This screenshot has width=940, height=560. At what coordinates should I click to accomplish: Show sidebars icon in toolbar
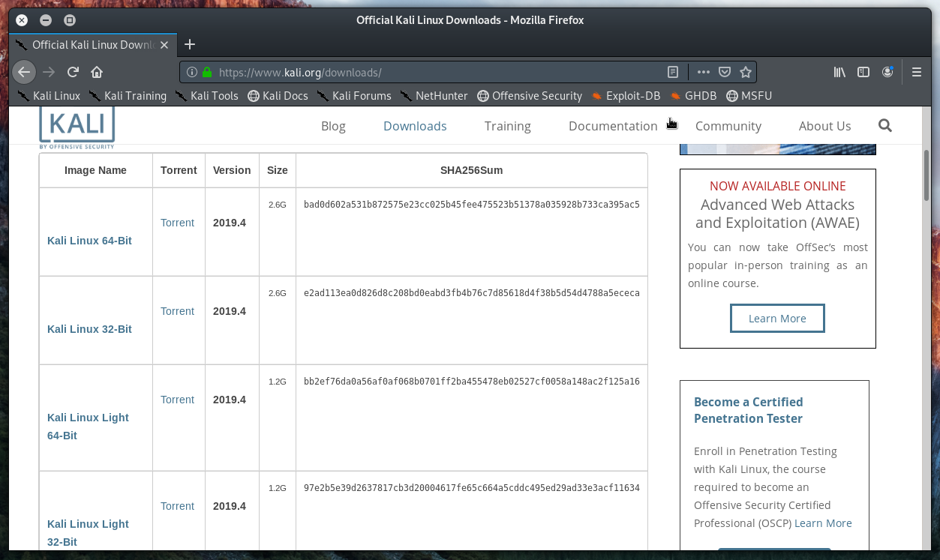863,72
